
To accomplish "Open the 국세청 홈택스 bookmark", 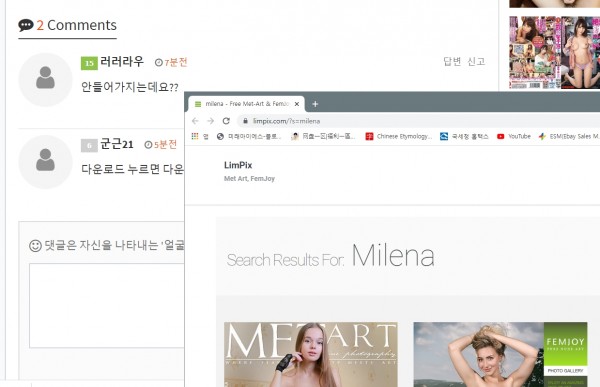I will [464, 136].
